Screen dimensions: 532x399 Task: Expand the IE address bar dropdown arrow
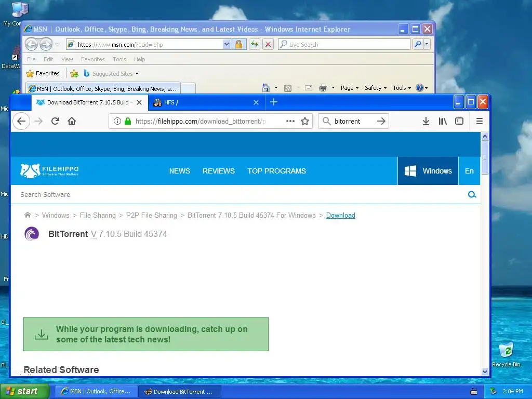(x=227, y=44)
